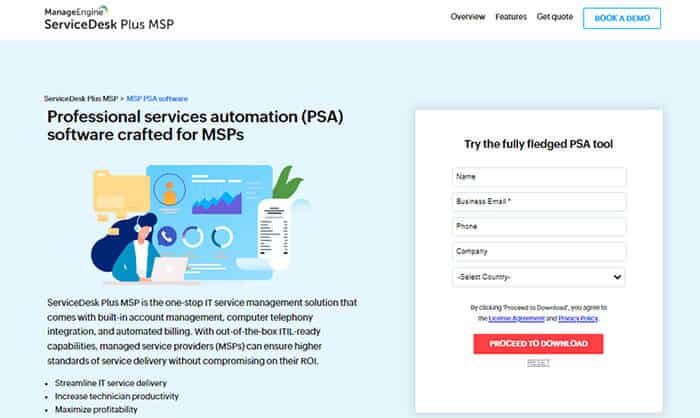The image size is (700, 418).
Task: Click the PROCEED TO DOWNLOAD button
Action: point(538,344)
